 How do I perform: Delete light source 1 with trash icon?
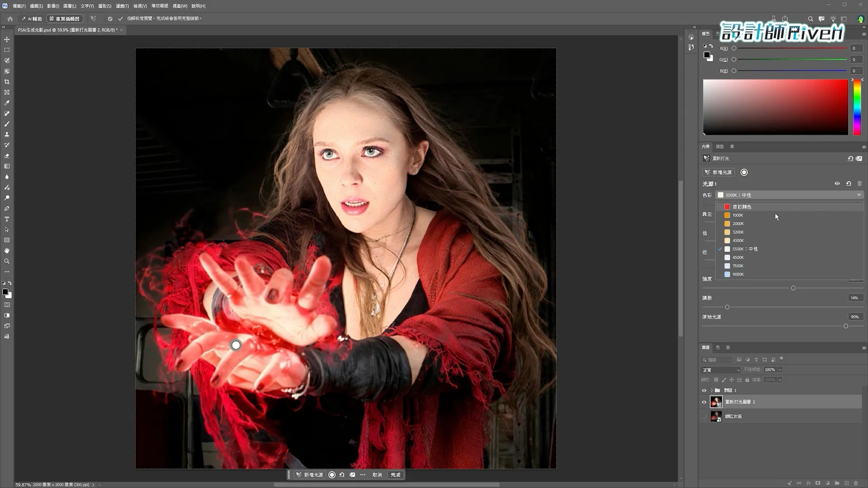860,183
